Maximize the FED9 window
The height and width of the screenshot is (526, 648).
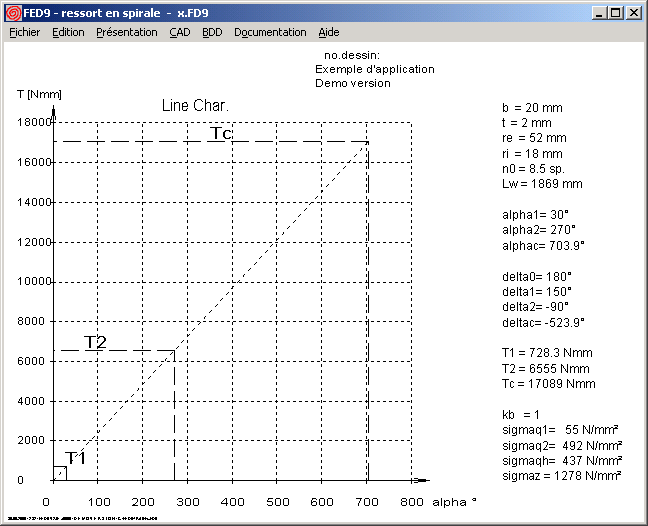click(615, 13)
